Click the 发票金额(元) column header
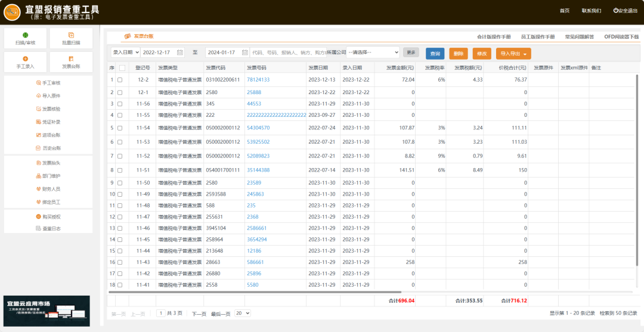 pos(400,68)
